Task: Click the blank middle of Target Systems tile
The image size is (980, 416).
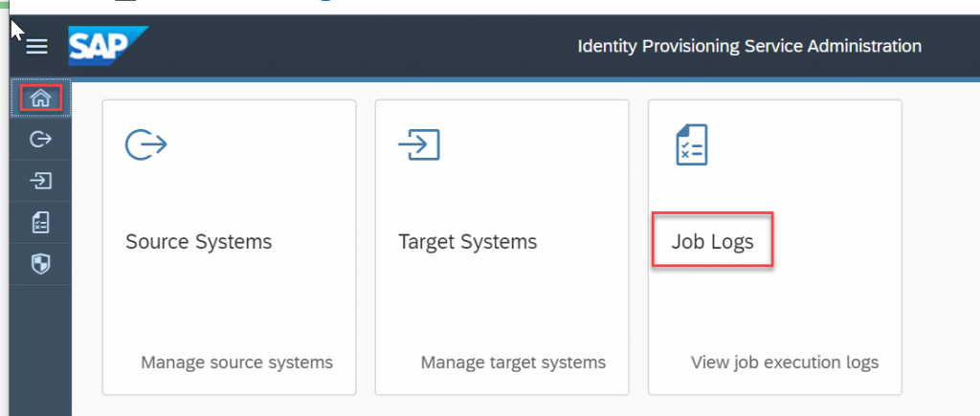Action: (501, 300)
